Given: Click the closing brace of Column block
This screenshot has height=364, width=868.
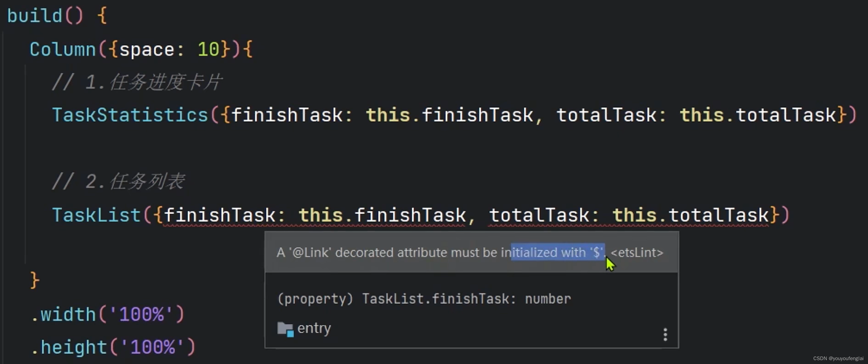Looking at the screenshot, I should (x=35, y=280).
